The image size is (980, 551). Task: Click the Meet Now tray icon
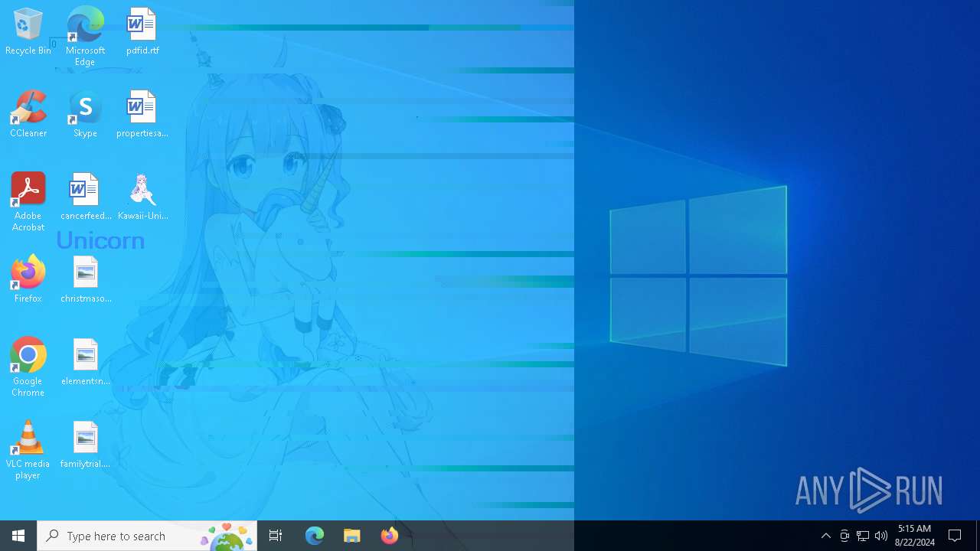(844, 536)
